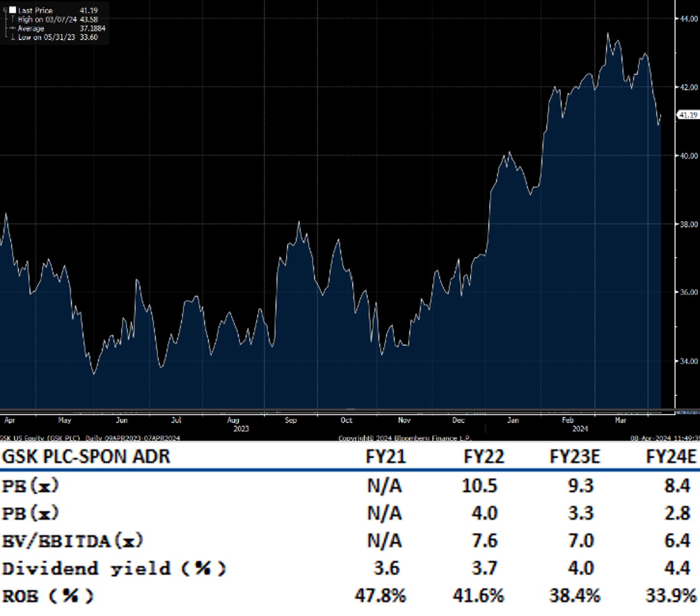This screenshot has width=700, height=616.
Task: Select the High on 03/07/24 marker icon
Action: tap(12, 19)
